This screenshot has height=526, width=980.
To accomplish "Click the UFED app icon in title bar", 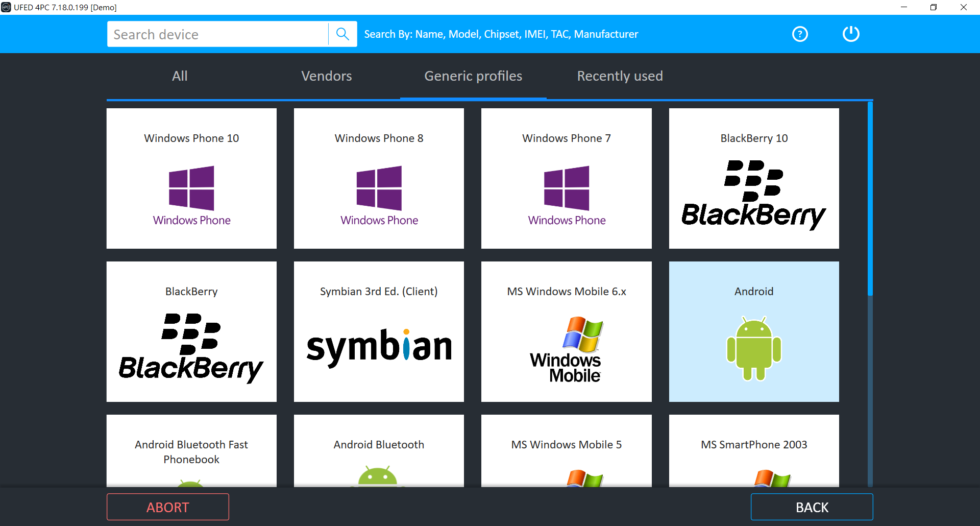I will click(x=6, y=7).
